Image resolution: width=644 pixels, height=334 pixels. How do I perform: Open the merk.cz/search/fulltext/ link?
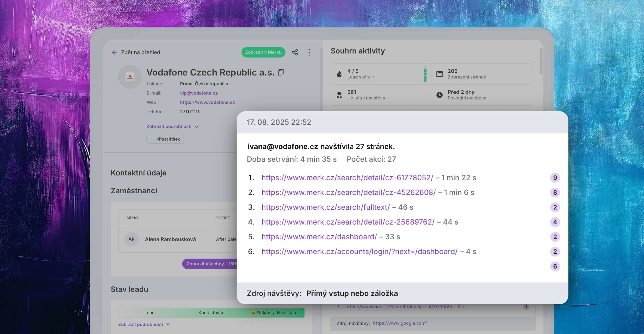point(326,207)
